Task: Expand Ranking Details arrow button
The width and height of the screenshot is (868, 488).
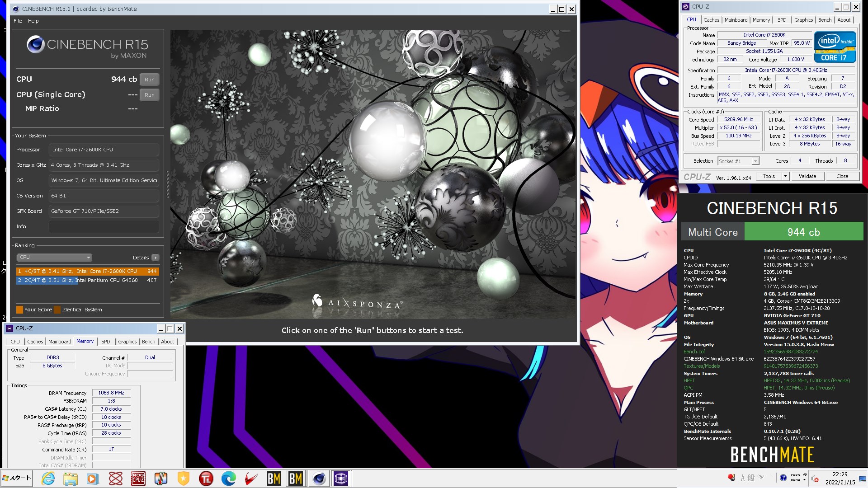Action: coord(155,258)
